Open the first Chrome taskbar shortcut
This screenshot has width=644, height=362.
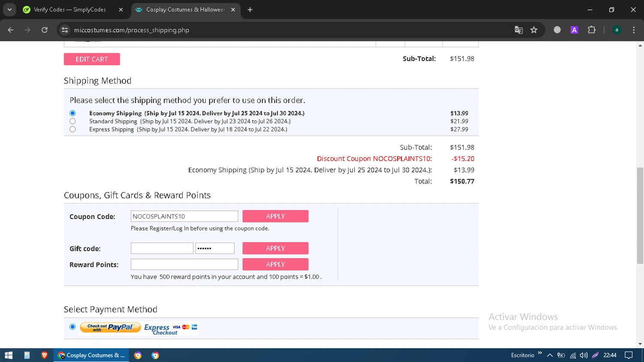click(138, 355)
